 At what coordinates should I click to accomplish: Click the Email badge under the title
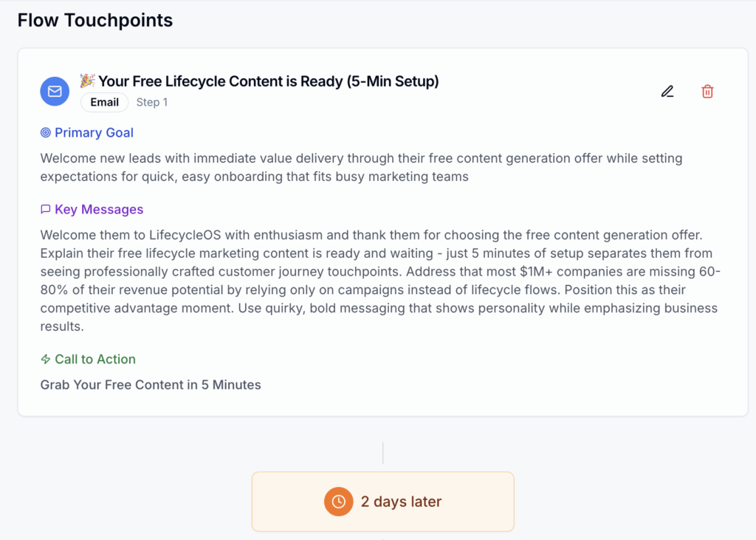(x=104, y=103)
